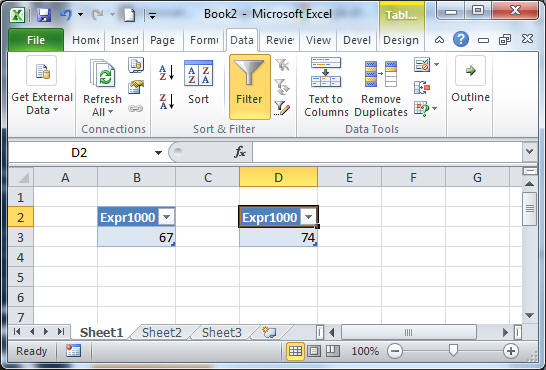
Task: Click the Undo arrow icon
Action: [65, 15]
